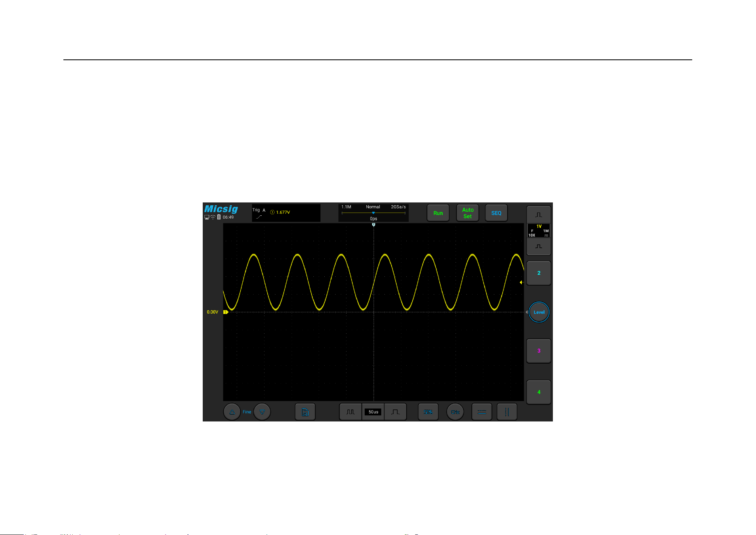Click the 50% trigger level button

tap(428, 412)
